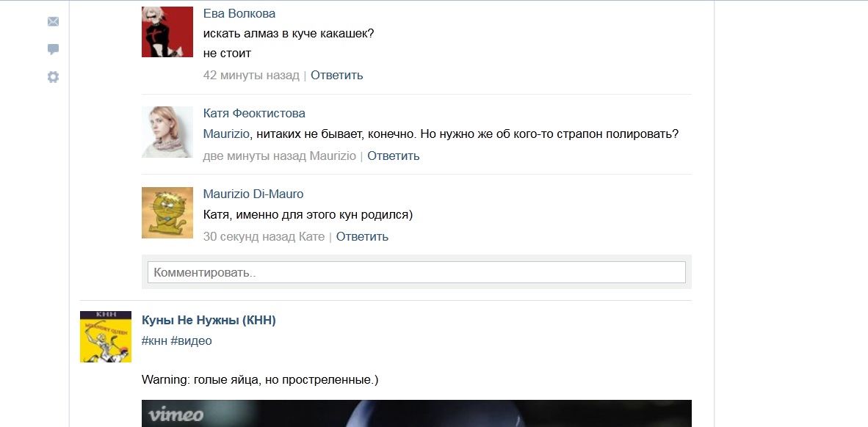The height and width of the screenshot is (427, 868).
Task: Reply to Maurizio Di-Mauro's comment
Action: 362,237
